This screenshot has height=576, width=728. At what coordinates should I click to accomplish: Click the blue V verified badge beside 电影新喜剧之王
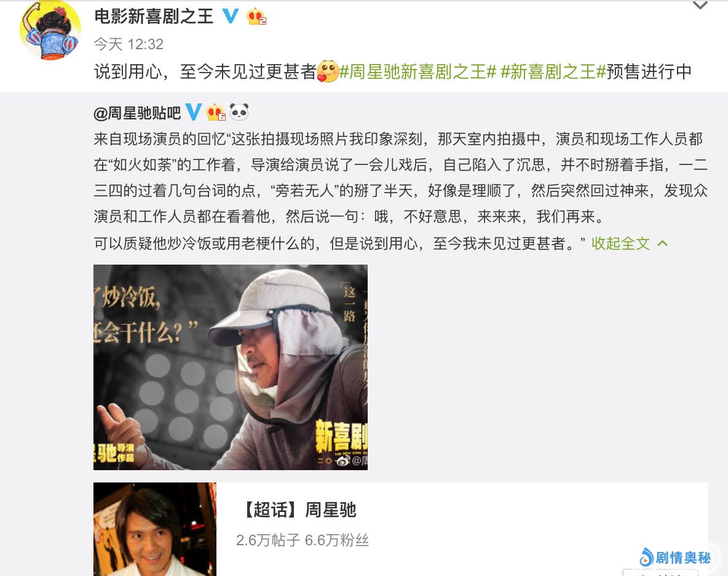231,16
